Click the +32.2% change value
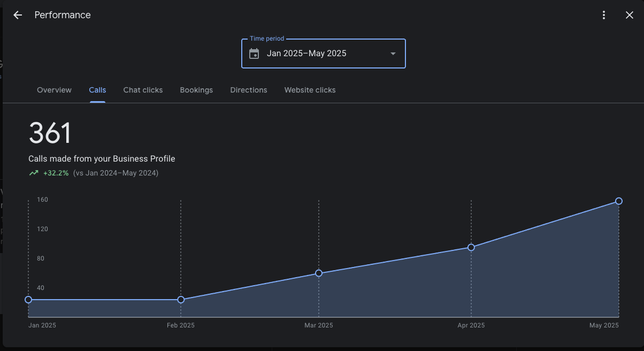The height and width of the screenshot is (351, 644). 56,173
